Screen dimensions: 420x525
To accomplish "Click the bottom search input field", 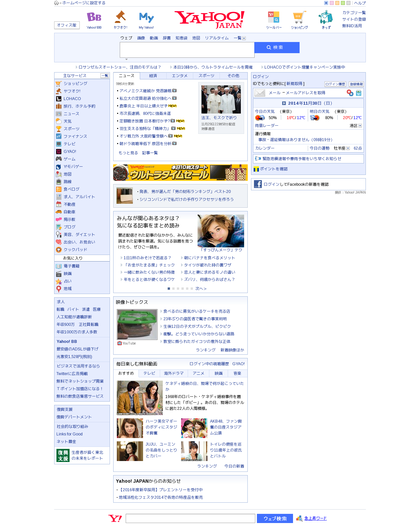I will (190, 518).
